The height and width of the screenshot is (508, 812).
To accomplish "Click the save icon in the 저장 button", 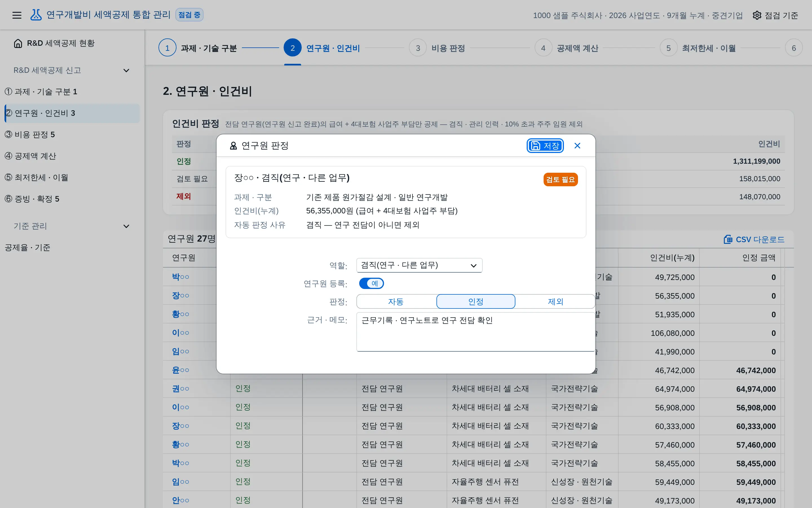I will [x=535, y=145].
